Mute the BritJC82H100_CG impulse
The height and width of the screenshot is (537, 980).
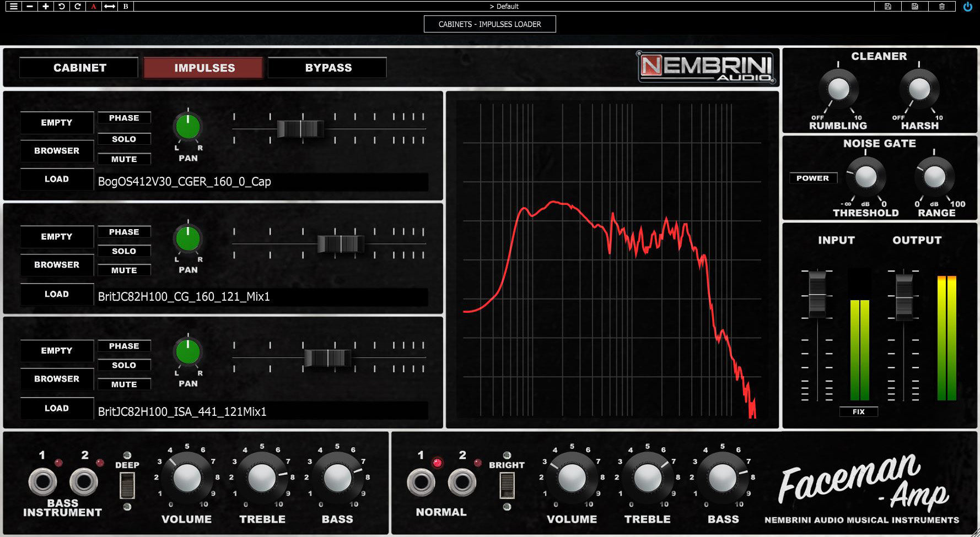pyautogui.click(x=124, y=270)
